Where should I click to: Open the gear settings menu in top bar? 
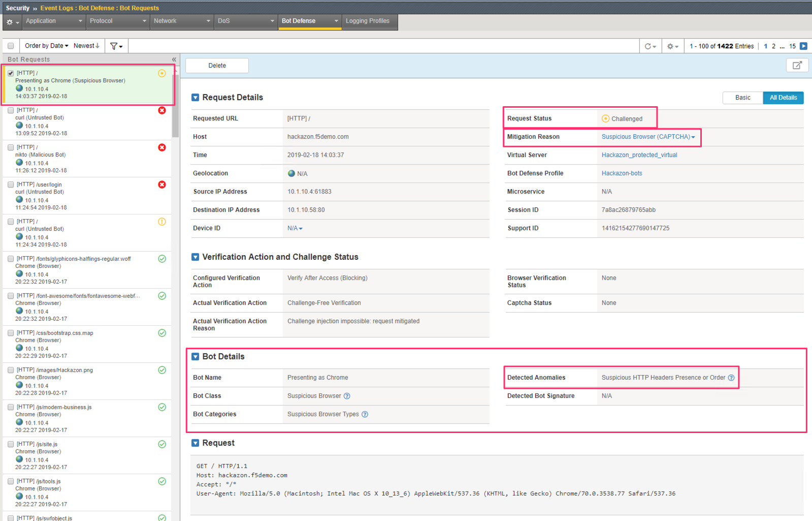point(12,22)
